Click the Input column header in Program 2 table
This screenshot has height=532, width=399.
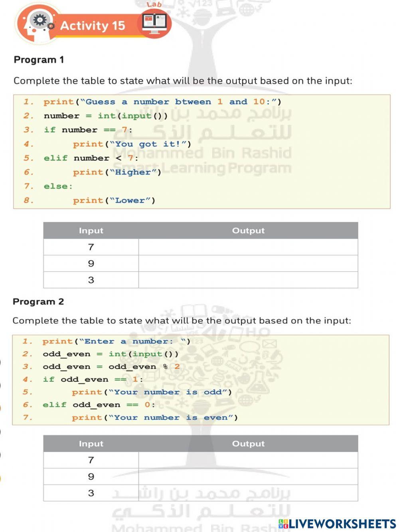[91, 444]
